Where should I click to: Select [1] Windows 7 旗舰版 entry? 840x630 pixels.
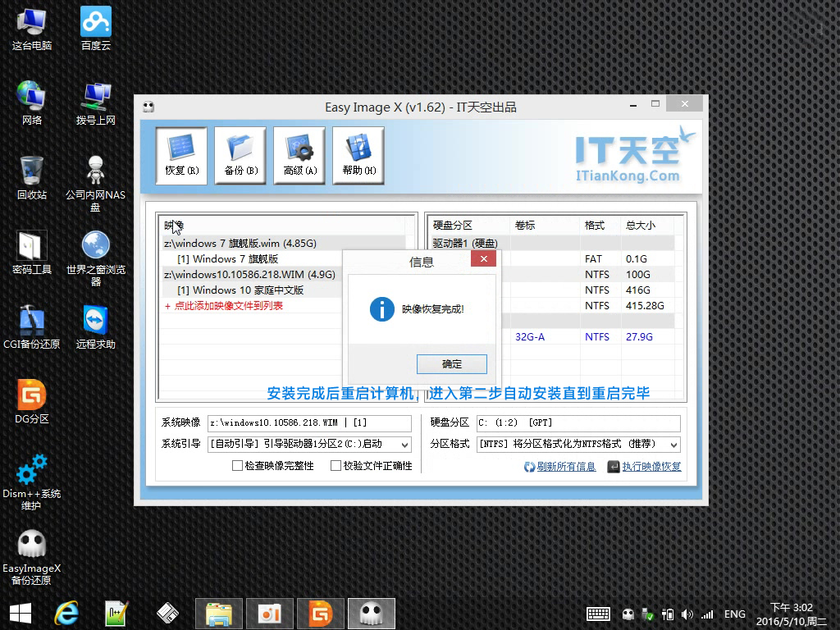point(228,258)
